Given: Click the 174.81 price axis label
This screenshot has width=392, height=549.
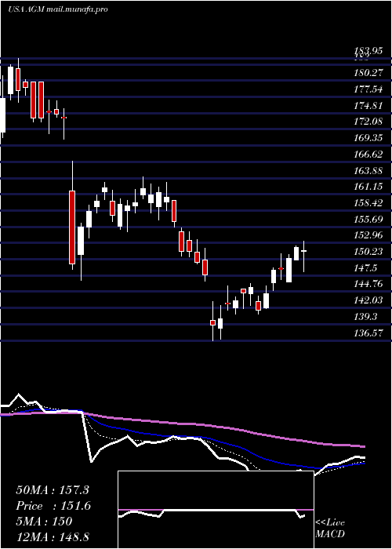Looking at the screenshot, I should coord(368,105).
